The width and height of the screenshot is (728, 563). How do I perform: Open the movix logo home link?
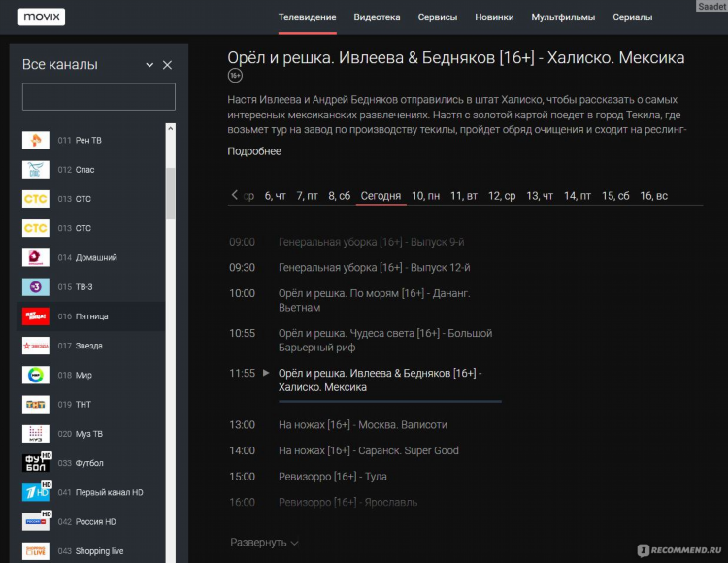click(x=42, y=17)
